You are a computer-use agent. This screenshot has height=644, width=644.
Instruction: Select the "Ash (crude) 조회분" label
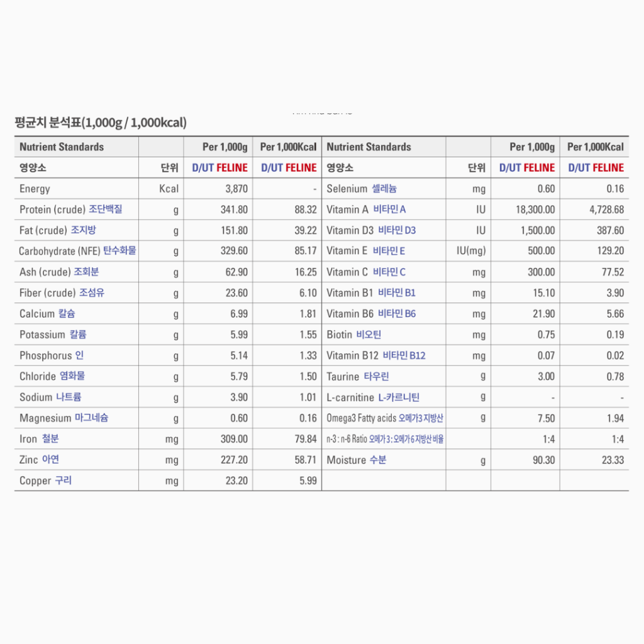[x=59, y=272]
